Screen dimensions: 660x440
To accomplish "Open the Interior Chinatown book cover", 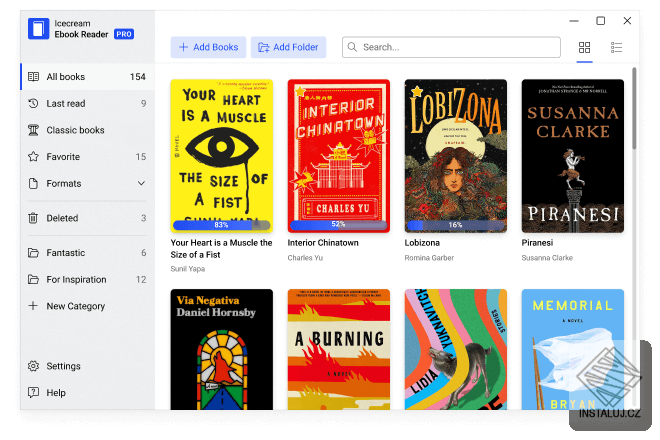I will [339, 155].
